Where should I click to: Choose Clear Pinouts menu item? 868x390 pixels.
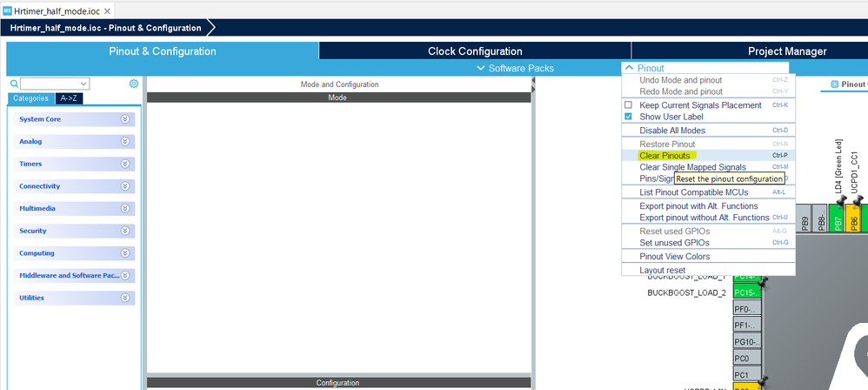point(708,156)
